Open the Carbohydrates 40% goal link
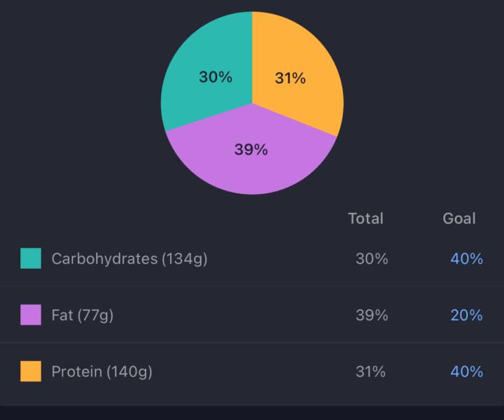Image resolution: width=504 pixels, height=420 pixels. pyautogui.click(x=466, y=259)
